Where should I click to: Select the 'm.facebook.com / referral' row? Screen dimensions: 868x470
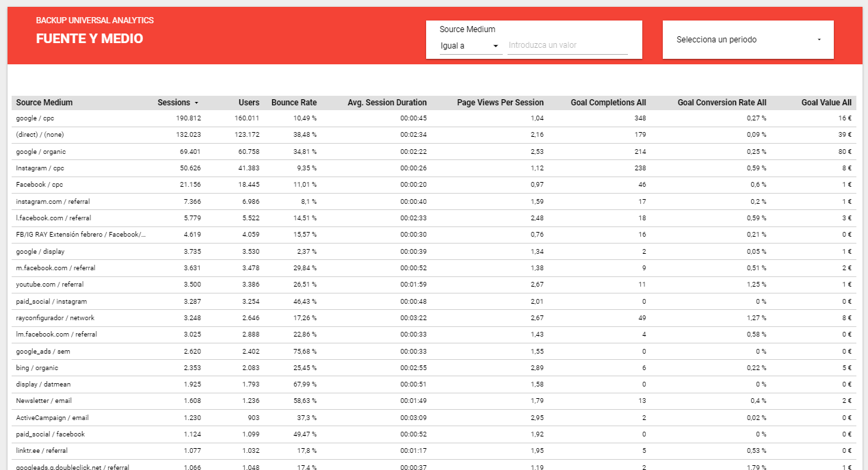[x=434, y=267]
